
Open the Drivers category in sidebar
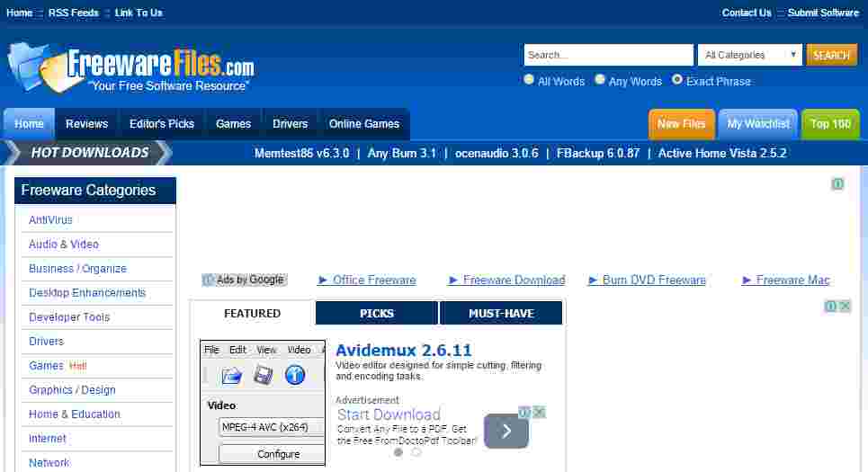tap(46, 342)
